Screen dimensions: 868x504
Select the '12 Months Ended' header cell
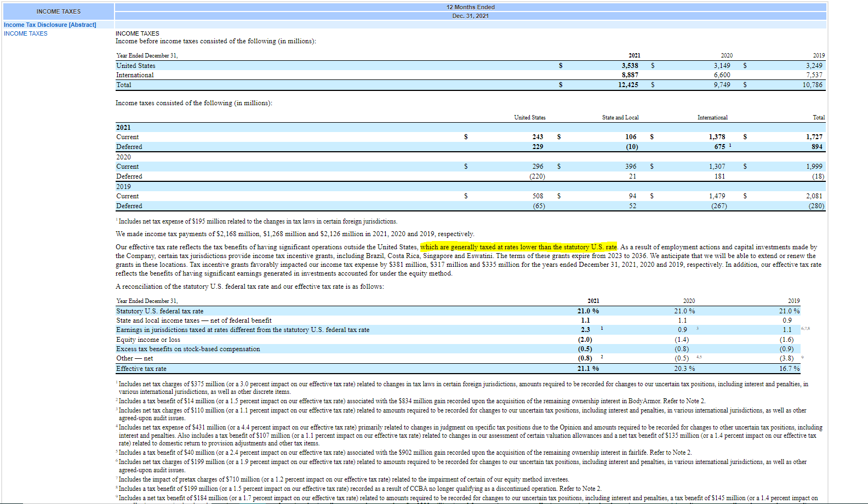click(470, 7)
